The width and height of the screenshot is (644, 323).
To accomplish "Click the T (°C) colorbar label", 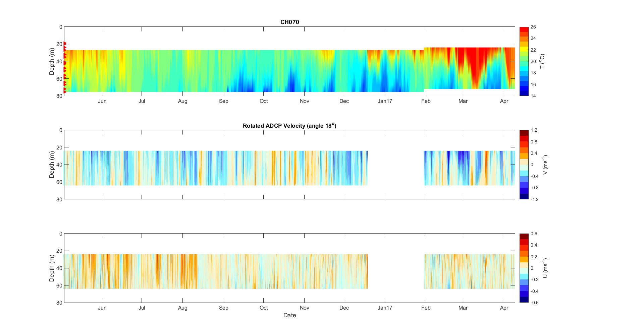I will tap(542, 61).
